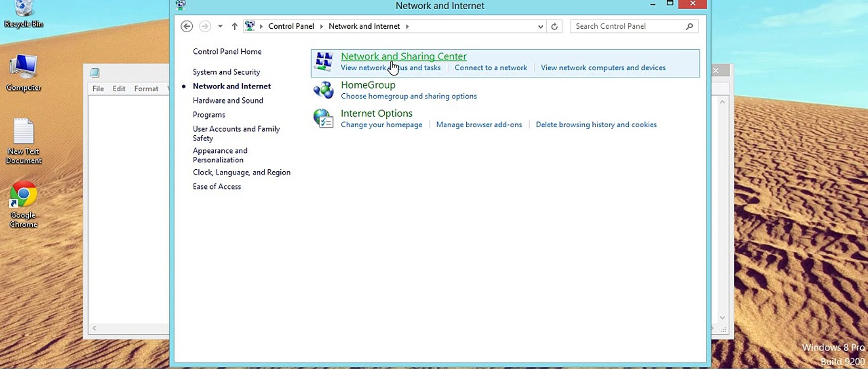Minimize the Network and Internet window
This screenshot has width=868, height=369.
pyautogui.click(x=653, y=5)
